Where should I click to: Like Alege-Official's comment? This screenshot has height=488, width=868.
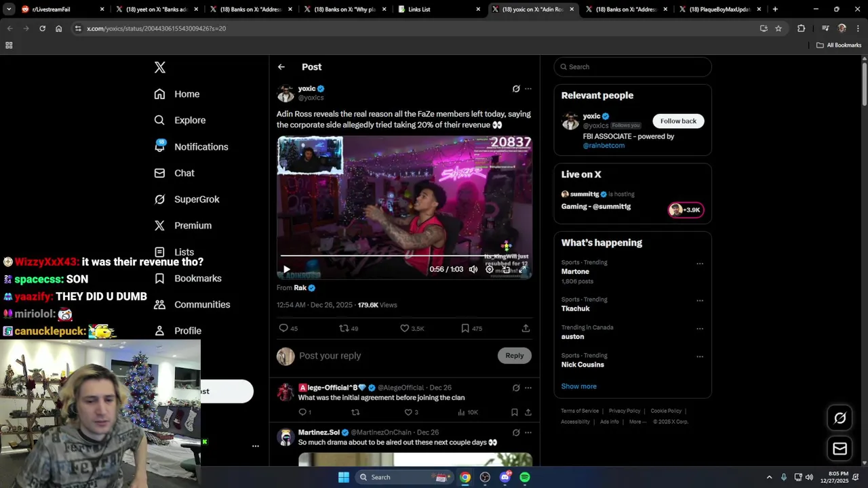pos(411,412)
